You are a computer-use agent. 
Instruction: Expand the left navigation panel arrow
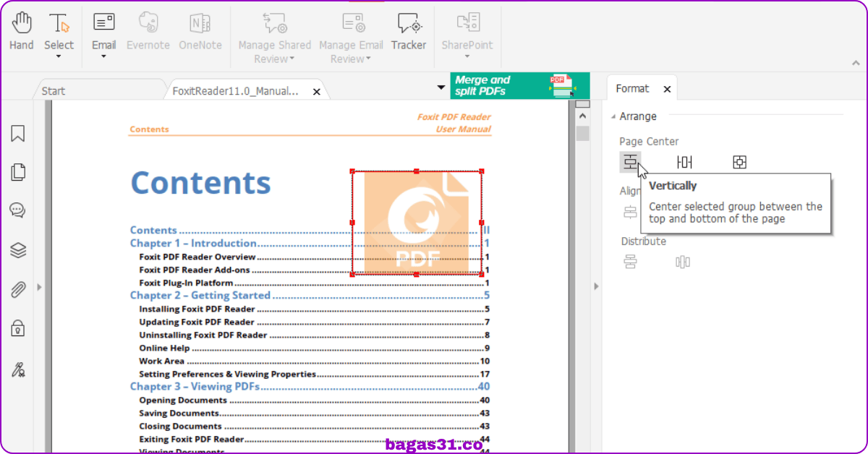tap(39, 287)
